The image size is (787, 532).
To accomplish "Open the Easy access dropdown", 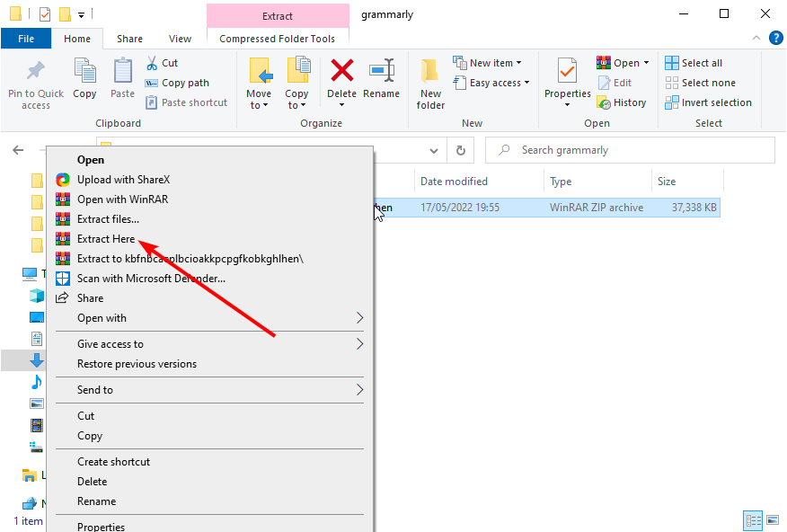I will pyautogui.click(x=491, y=83).
